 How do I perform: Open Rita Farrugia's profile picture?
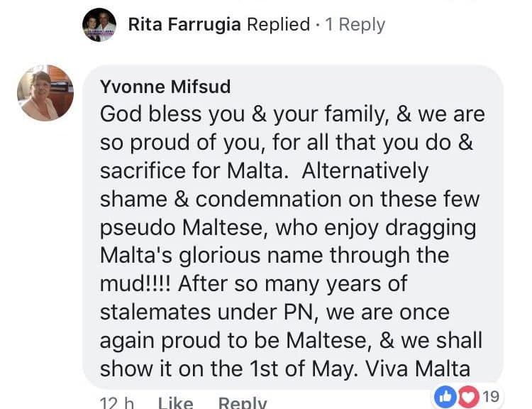click(99, 25)
